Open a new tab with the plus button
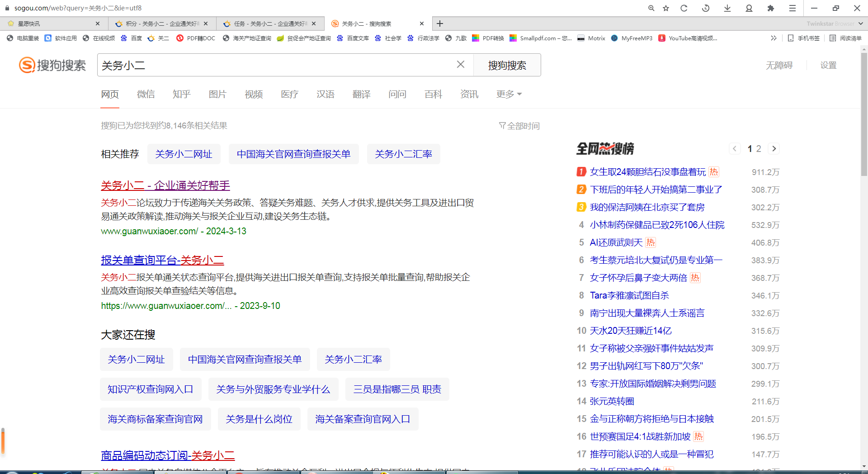Image resolution: width=868 pixels, height=474 pixels. 440,24
